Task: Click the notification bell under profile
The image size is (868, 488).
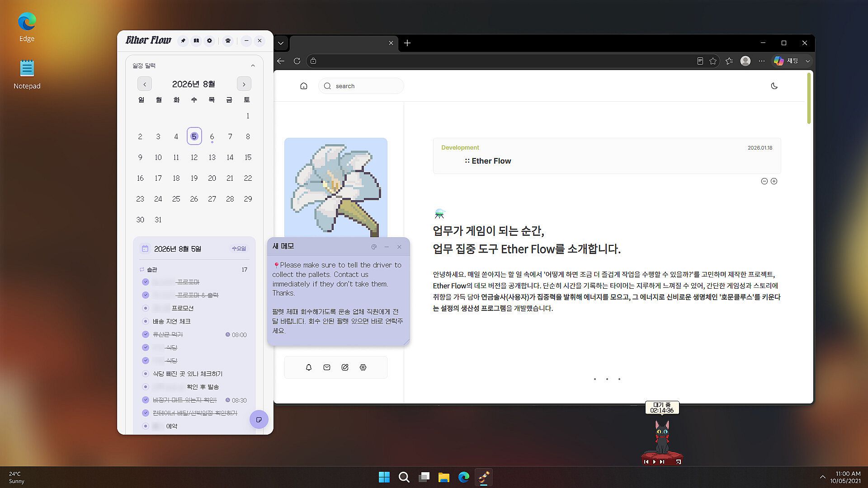Action: pyautogui.click(x=309, y=367)
